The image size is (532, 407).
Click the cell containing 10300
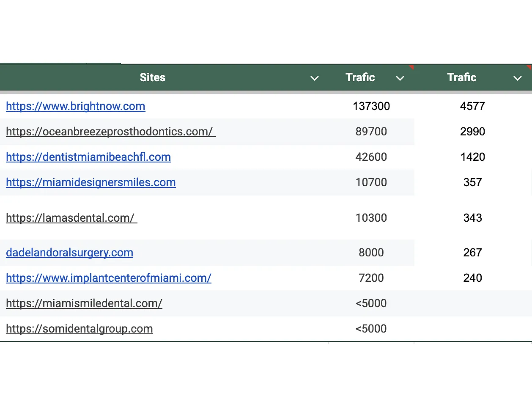(371, 218)
